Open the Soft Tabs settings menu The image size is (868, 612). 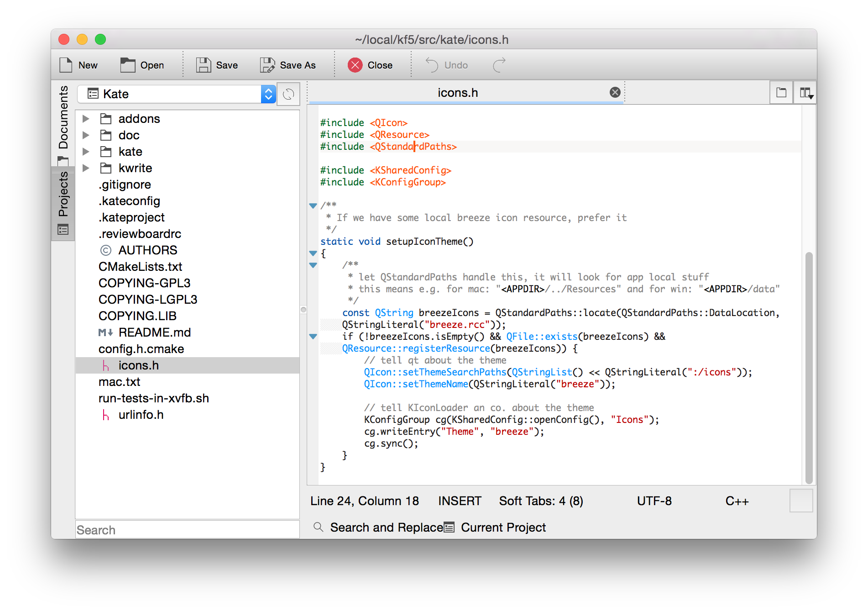tap(541, 501)
